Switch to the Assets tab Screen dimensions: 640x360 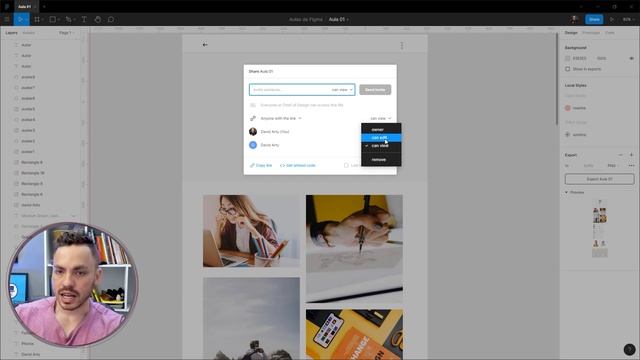point(29,33)
